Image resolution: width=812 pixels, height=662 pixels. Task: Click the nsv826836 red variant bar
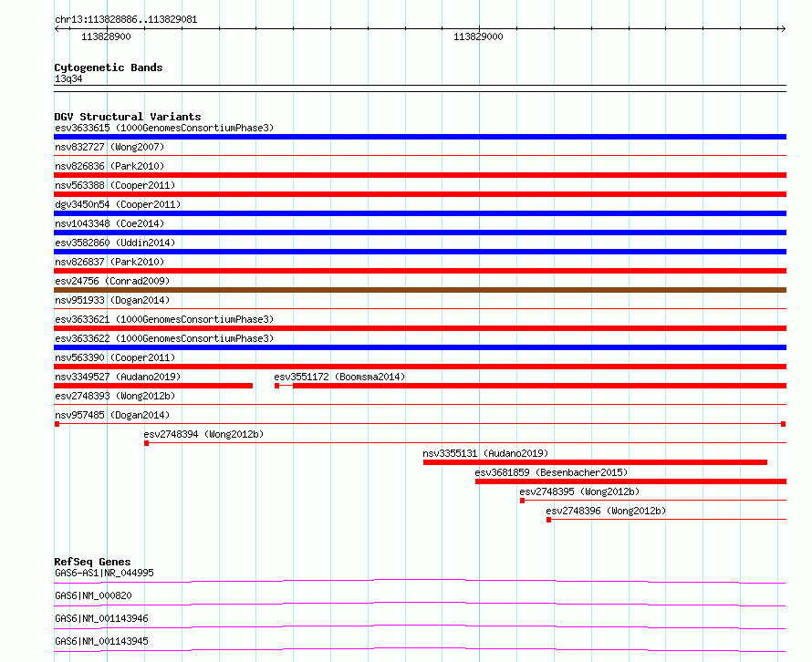click(420, 175)
